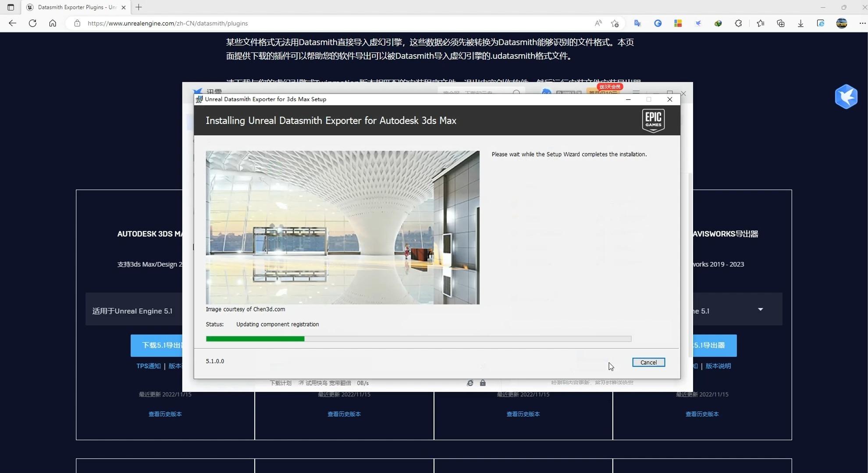868x473 pixels.
Task: Click the Office launcher icon in toolbar
Action: (678, 23)
